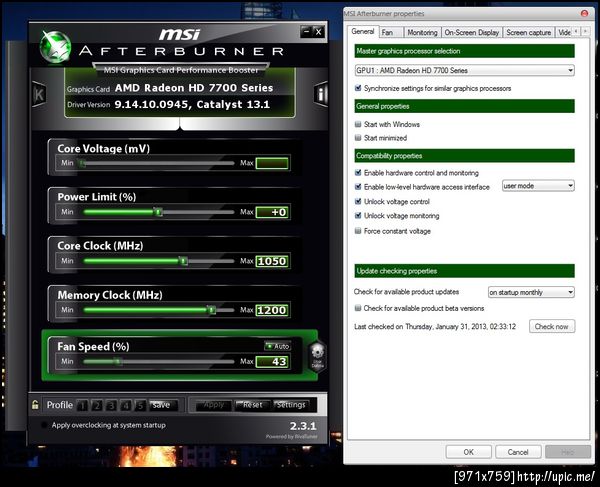
Task: Select profile slot 2
Action: (x=97, y=405)
